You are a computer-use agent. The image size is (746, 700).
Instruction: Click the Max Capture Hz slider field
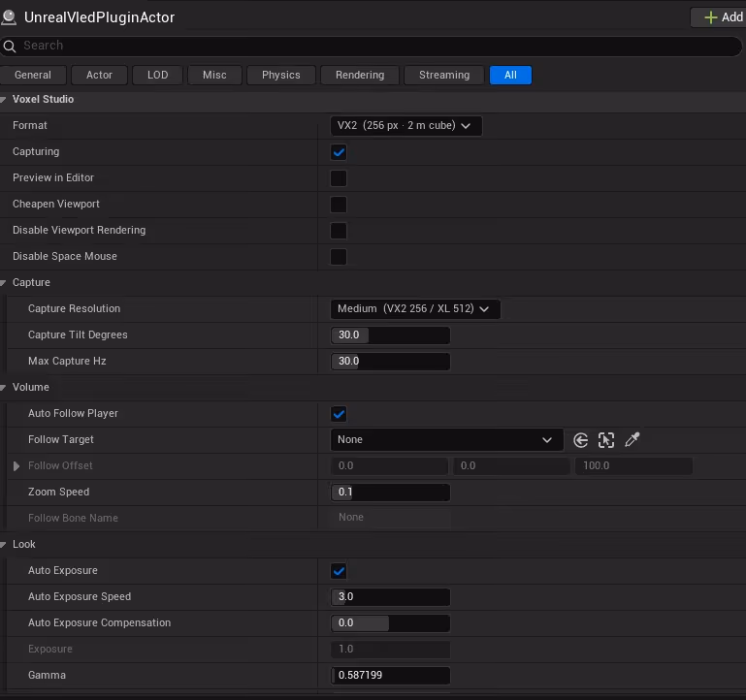390,362
